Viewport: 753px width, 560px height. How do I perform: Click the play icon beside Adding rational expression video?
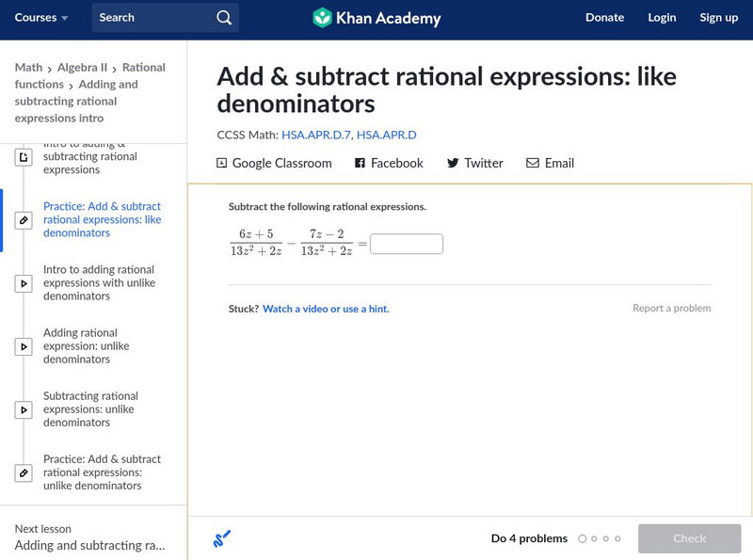24,346
